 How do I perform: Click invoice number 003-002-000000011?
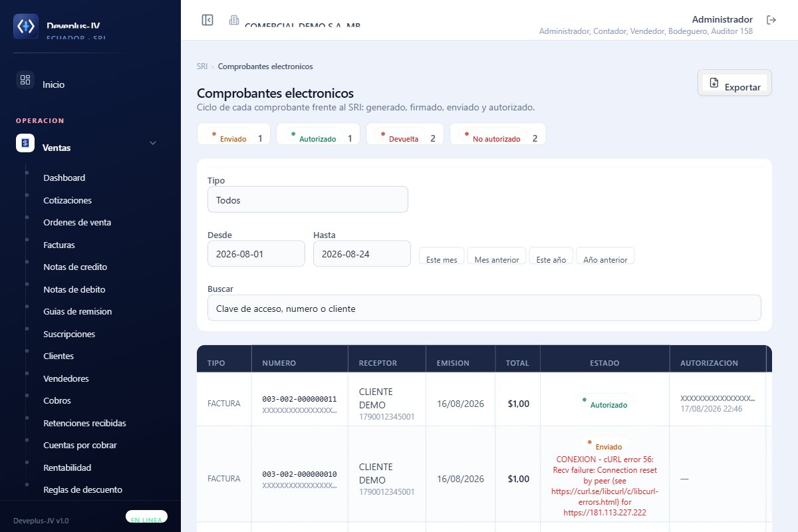299,399
